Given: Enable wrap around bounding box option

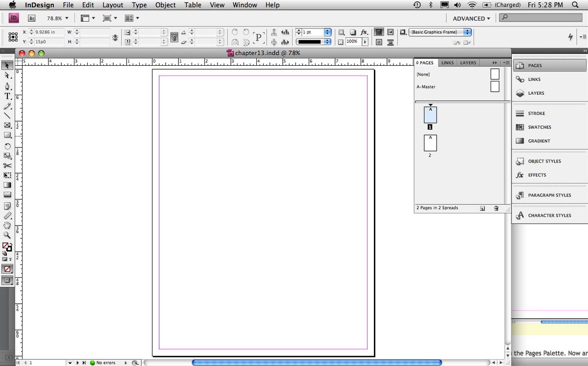Looking at the screenshot, I should point(390,32).
